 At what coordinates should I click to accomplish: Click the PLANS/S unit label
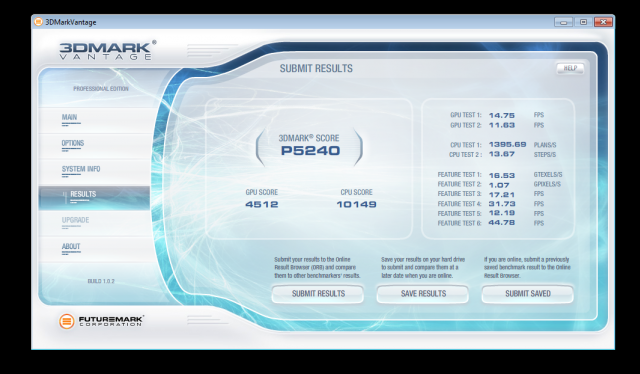(x=545, y=145)
